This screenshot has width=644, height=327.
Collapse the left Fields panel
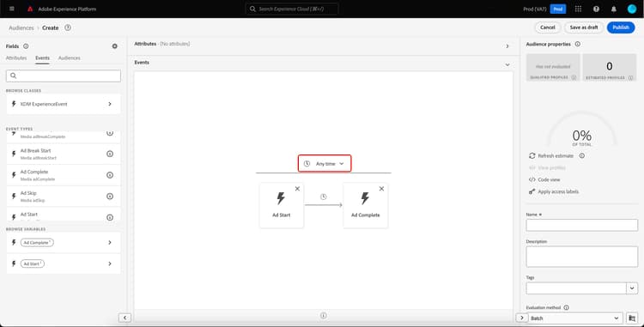[x=125, y=318]
